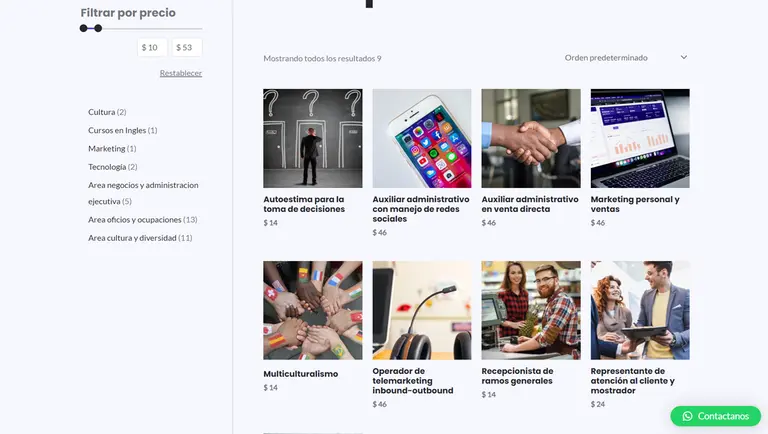The width and height of the screenshot is (768, 434).
Task: Open the question marks doors course thumbnail
Action: point(312,138)
